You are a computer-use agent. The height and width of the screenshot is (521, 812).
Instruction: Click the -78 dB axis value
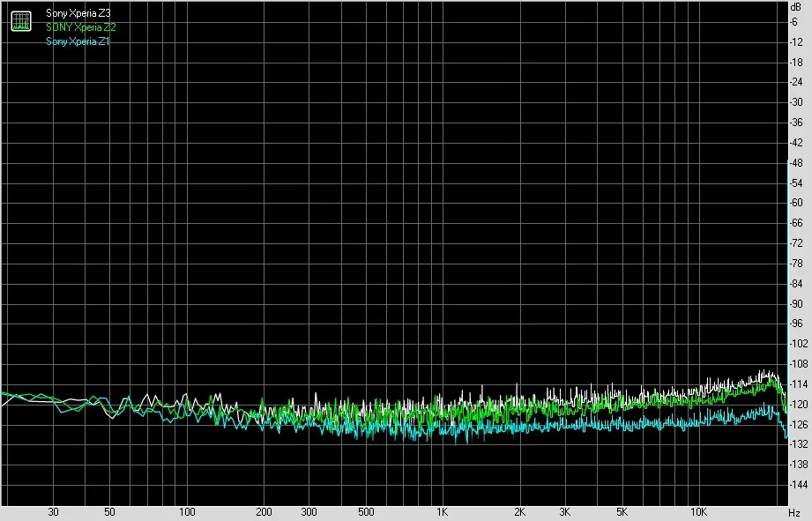[x=796, y=263]
